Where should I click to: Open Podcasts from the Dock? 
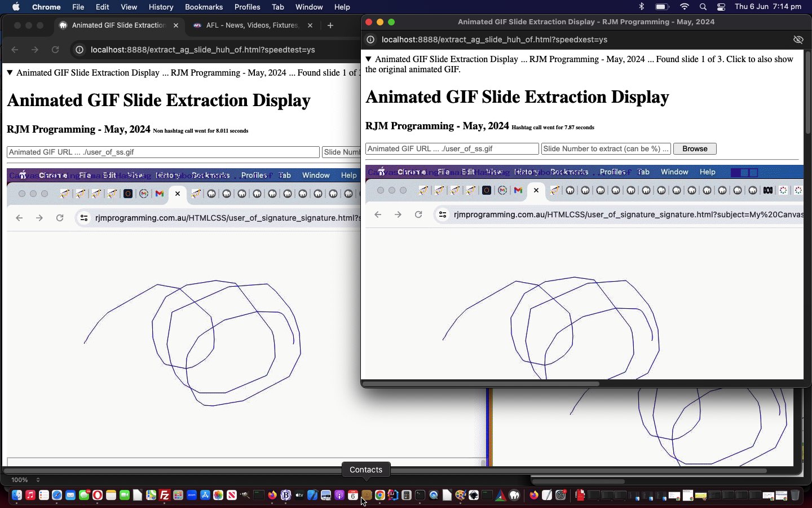[x=339, y=495]
